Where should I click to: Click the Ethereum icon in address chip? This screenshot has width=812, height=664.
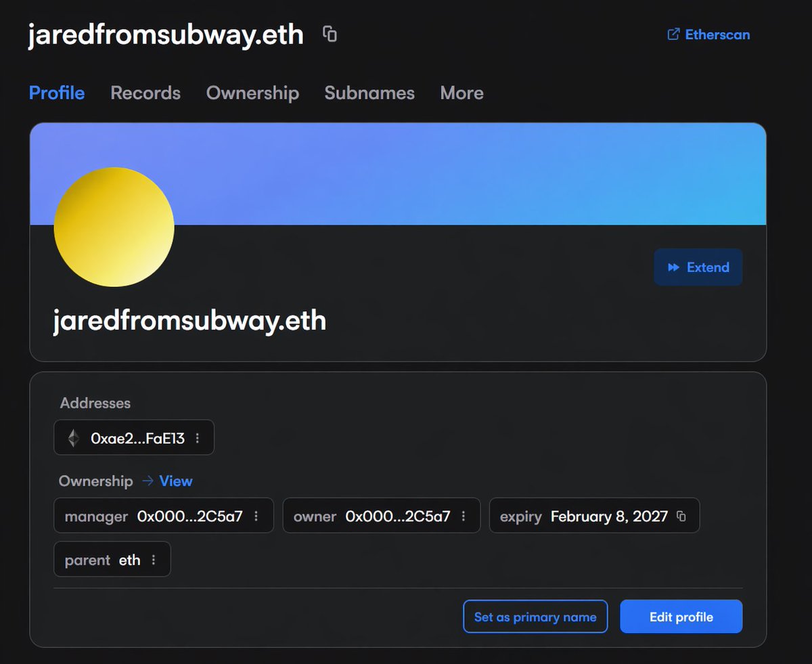click(x=73, y=439)
